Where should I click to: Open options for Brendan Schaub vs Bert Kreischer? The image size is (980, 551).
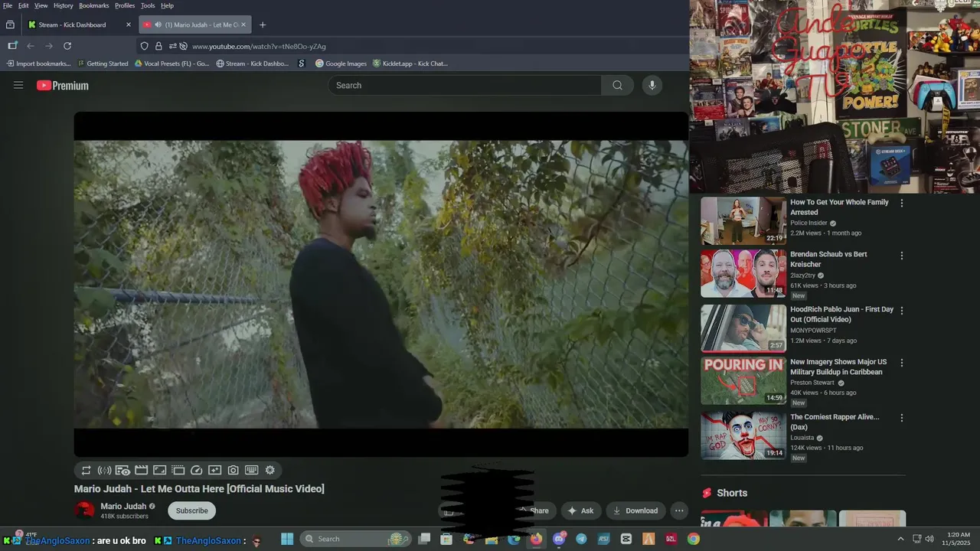(901, 256)
